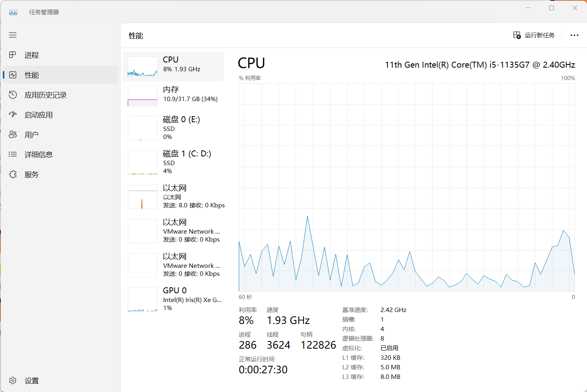Click the 磁盘 0 (E:) title
Image resolution: width=587 pixels, height=392 pixels.
point(181,119)
